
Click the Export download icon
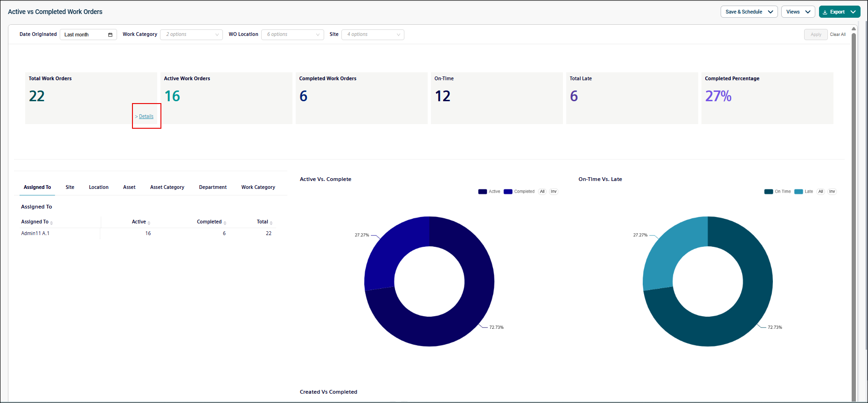click(x=825, y=12)
